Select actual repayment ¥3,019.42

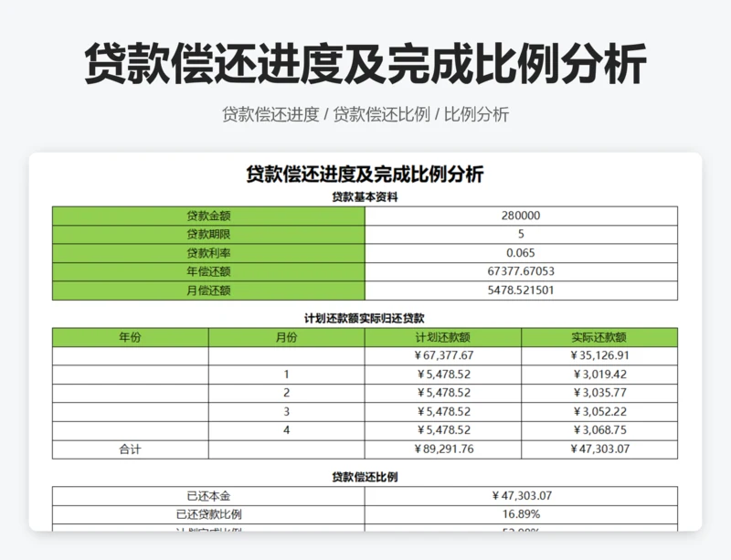(599, 375)
